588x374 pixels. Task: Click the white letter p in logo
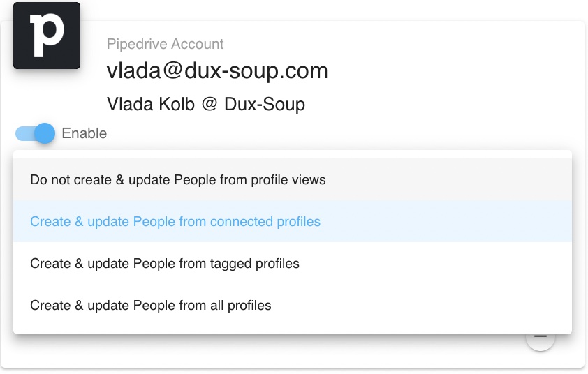[x=47, y=35]
